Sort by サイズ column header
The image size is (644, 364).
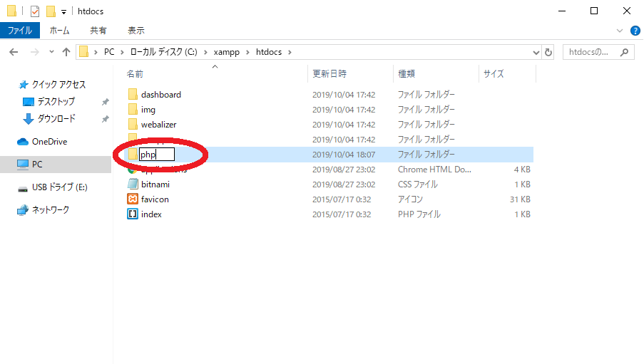[x=494, y=74]
